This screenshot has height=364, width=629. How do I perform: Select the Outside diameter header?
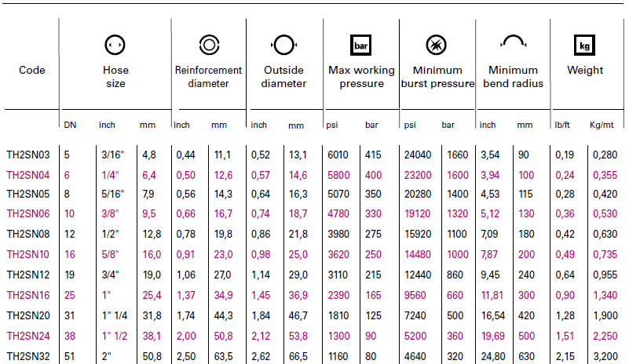(283, 77)
